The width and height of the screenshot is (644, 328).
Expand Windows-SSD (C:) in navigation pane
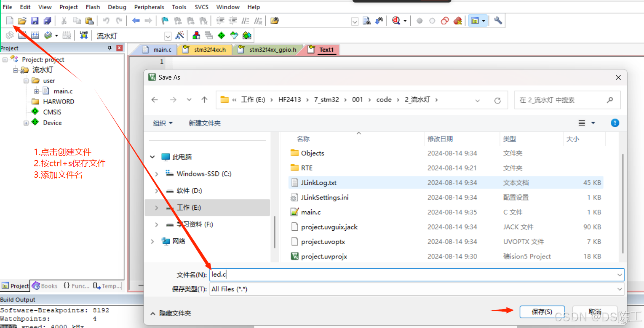tap(157, 174)
